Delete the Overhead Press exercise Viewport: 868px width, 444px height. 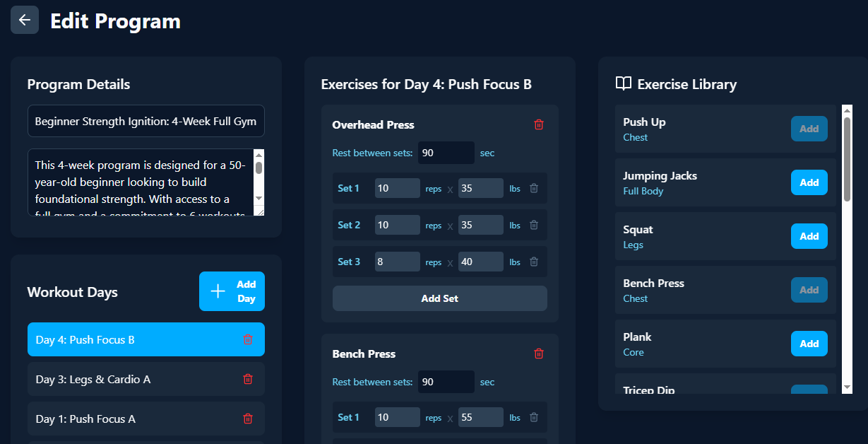point(539,124)
